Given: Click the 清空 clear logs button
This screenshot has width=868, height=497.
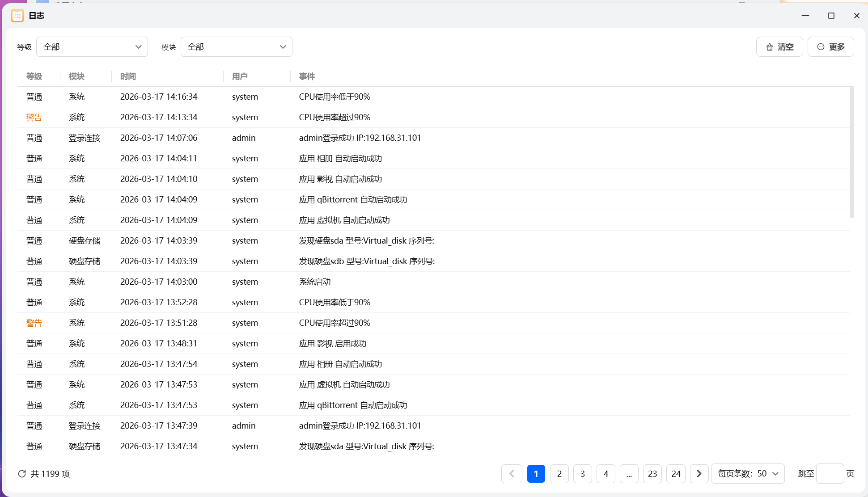Looking at the screenshot, I should pos(779,47).
